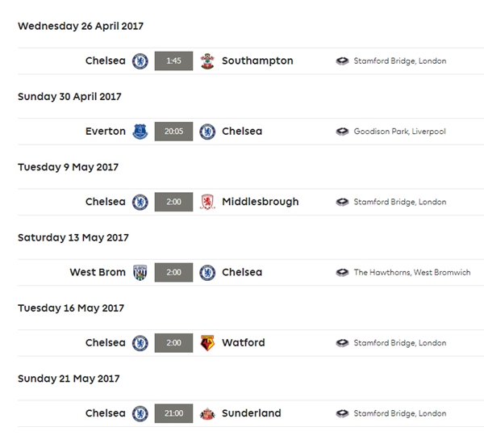Click the Wednesday 26 April 2017 heading
This screenshot has width=484, height=448.
click(x=81, y=27)
